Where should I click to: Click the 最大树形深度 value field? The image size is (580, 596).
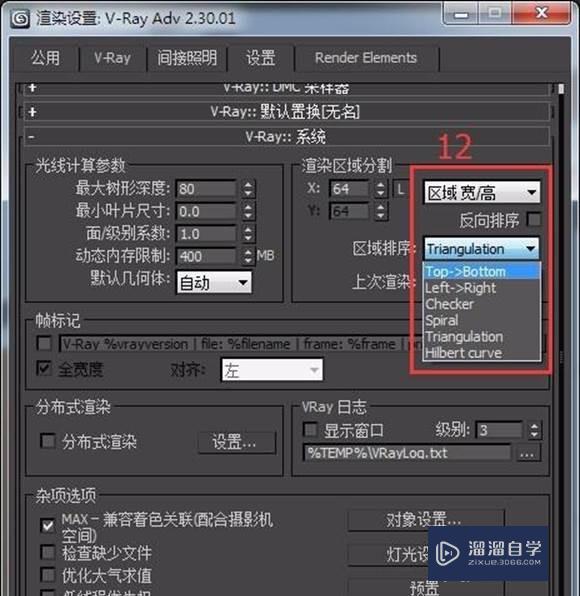tap(206, 189)
